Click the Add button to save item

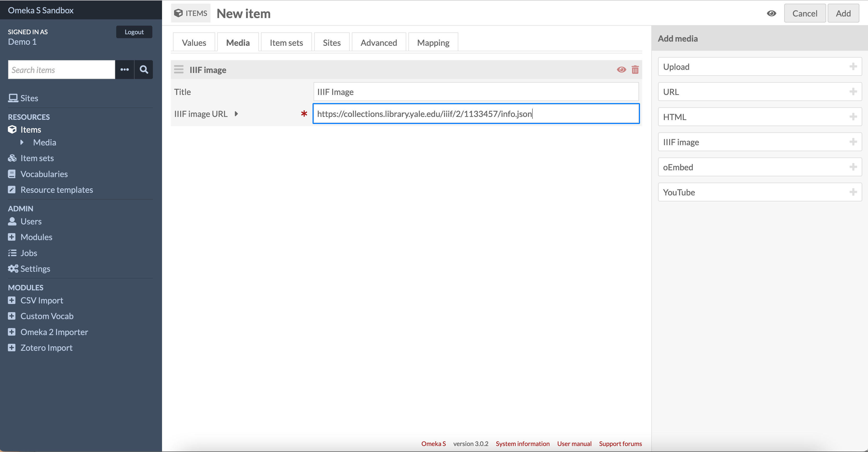click(843, 14)
